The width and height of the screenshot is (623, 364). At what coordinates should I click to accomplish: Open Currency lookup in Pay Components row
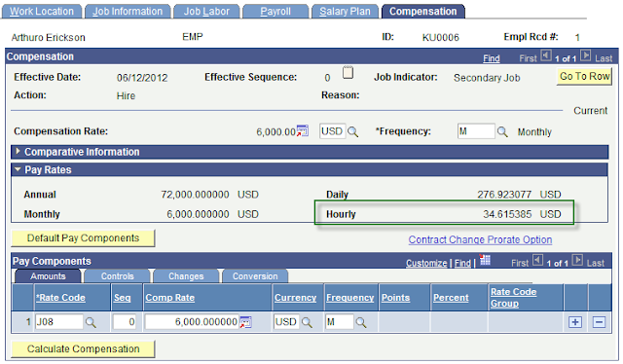coord(307,322)
